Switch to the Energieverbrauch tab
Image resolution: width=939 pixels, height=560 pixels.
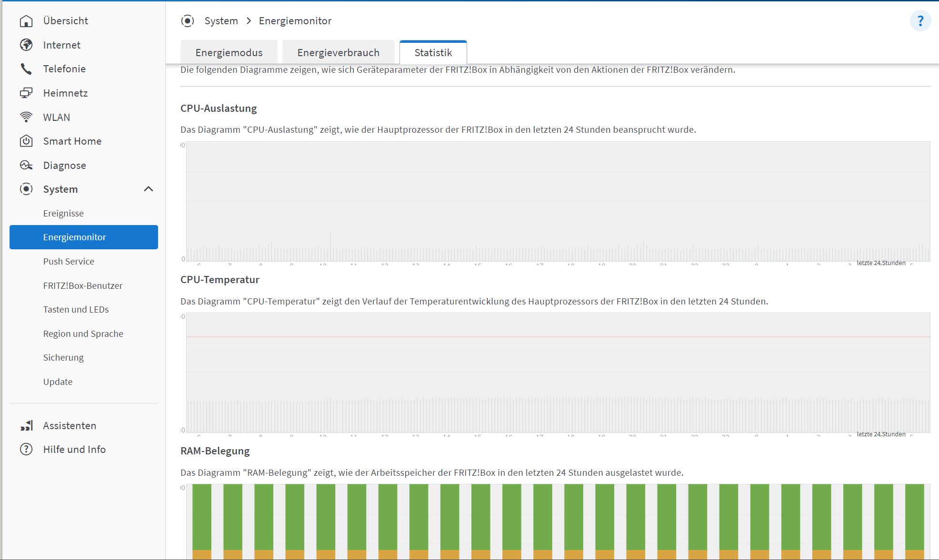(x=338, y=52)
